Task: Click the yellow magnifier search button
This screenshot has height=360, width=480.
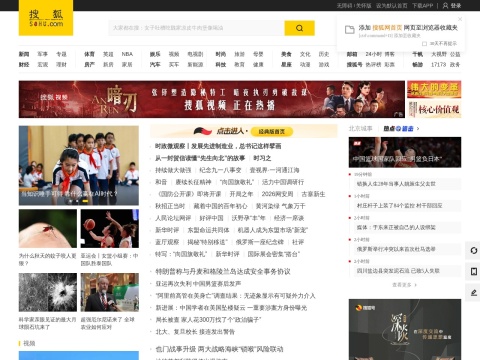Action: (x=299, y=28)
